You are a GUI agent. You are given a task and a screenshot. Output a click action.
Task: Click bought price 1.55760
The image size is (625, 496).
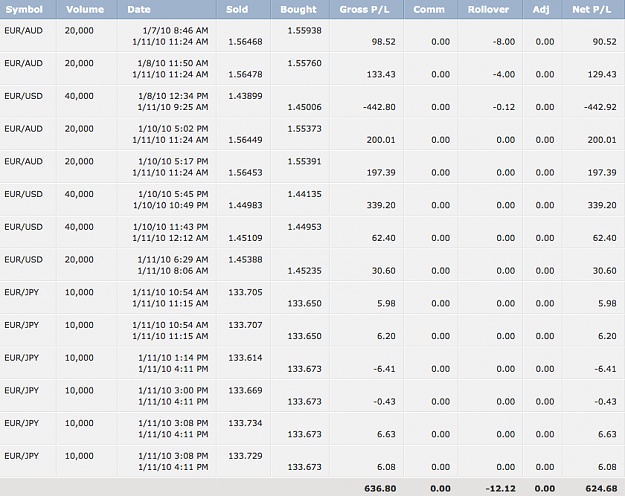click(x=305, y=63)
